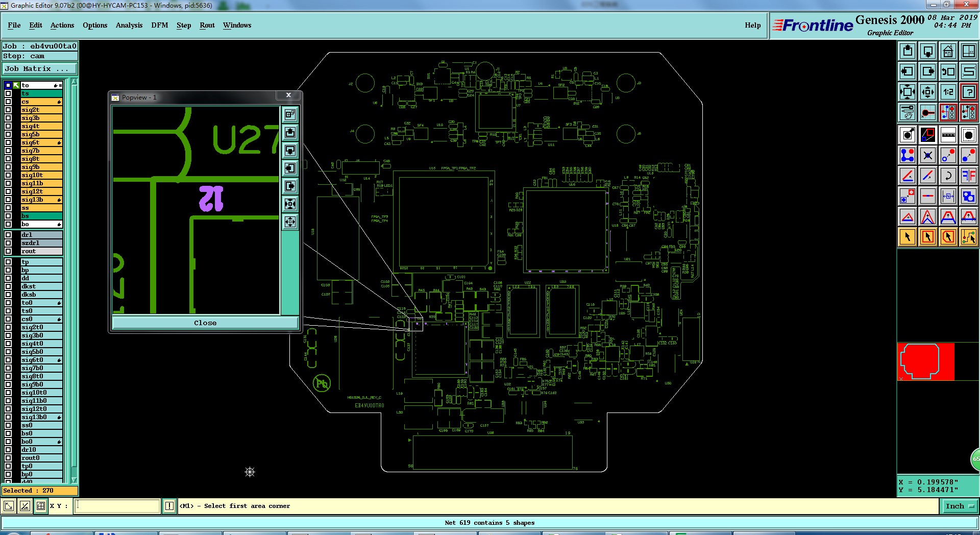Open the Inch units dropdown

[960, 506]
